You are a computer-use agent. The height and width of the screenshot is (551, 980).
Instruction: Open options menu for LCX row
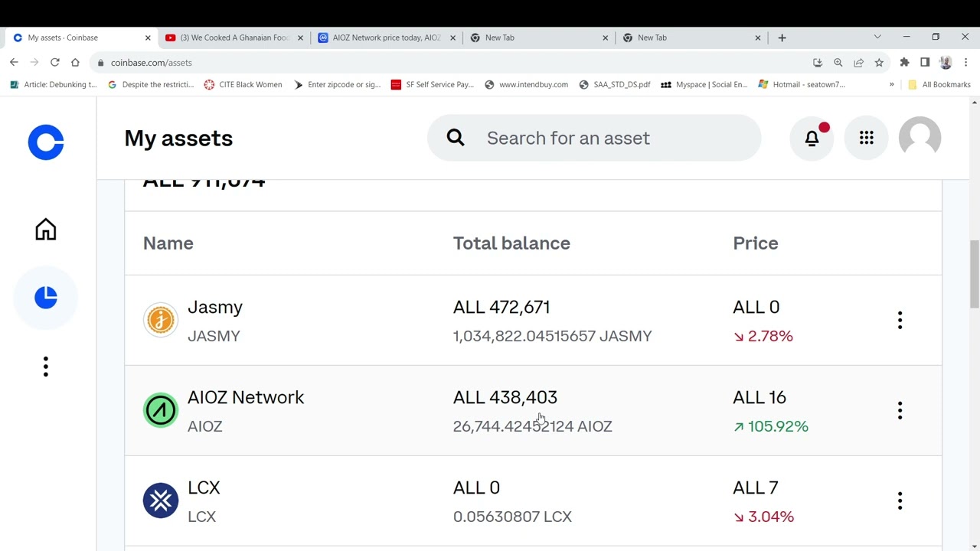[x=900, y=501]
